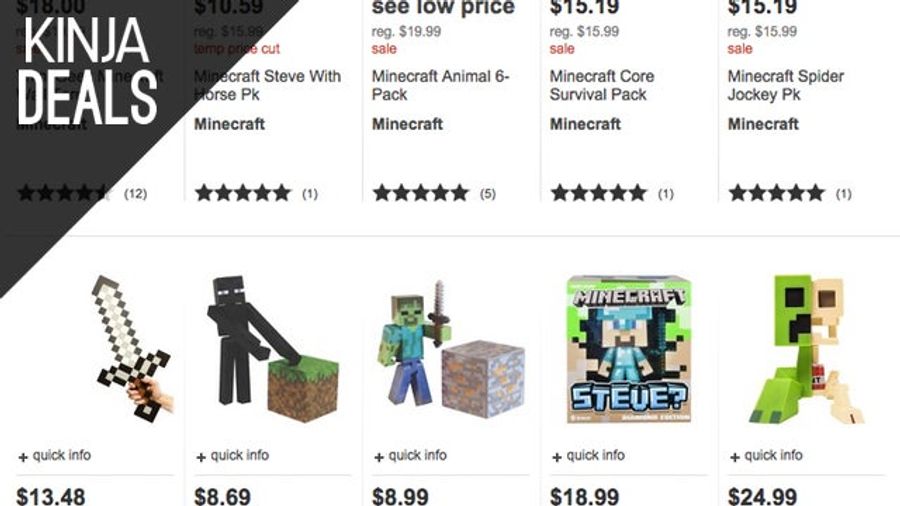Click the see low price text
The width and height of the screenshot is (900, 506).
(444, 7)
